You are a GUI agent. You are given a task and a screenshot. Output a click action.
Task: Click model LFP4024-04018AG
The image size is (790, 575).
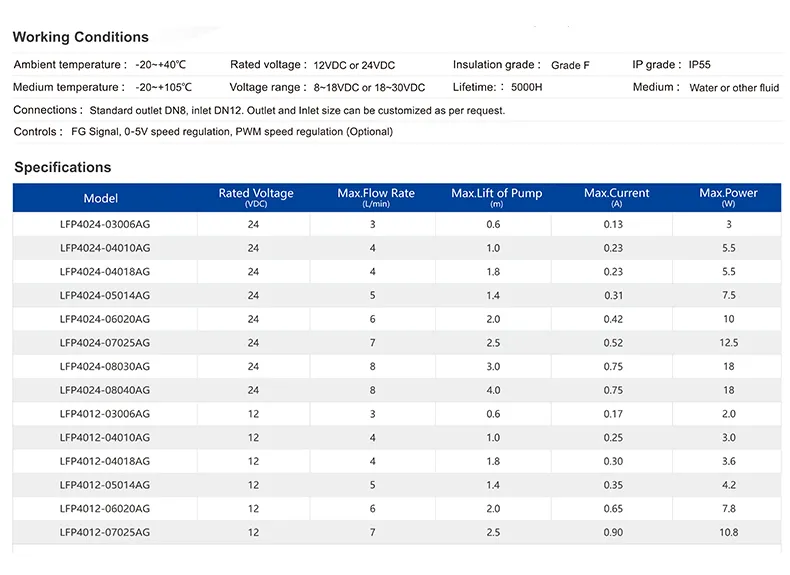pos(105,272)
